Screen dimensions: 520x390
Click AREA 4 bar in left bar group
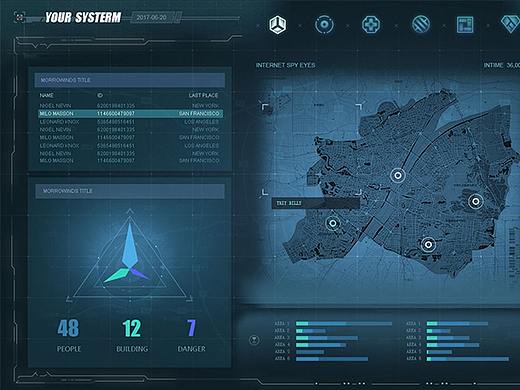321,345
